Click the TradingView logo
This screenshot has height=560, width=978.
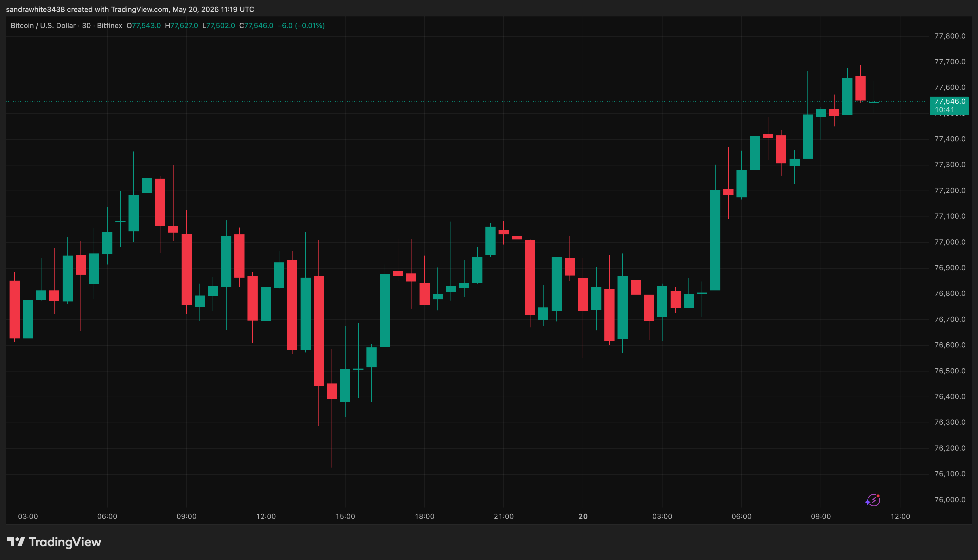54,542
